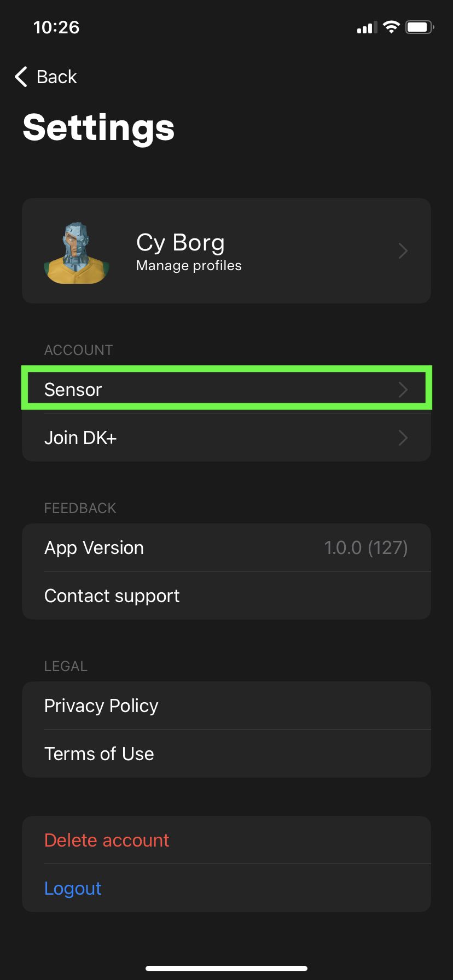Viewport: 453px width, 980px height.
Task: View the Privacy Policy
Action: (101, 706)
